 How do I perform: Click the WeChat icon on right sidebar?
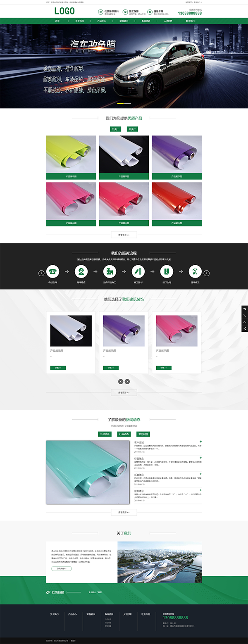245,309
